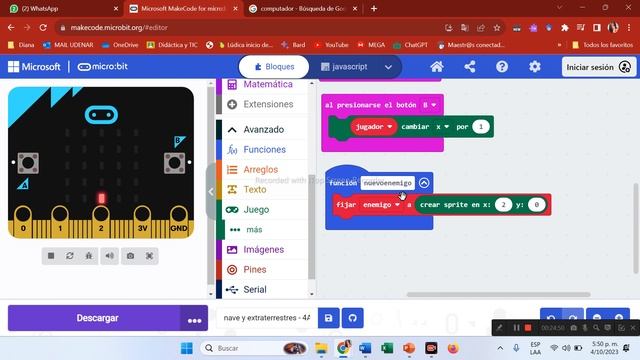
Task: Toggle simulator debug mode bug icon
Action: [x=89, y=256]
